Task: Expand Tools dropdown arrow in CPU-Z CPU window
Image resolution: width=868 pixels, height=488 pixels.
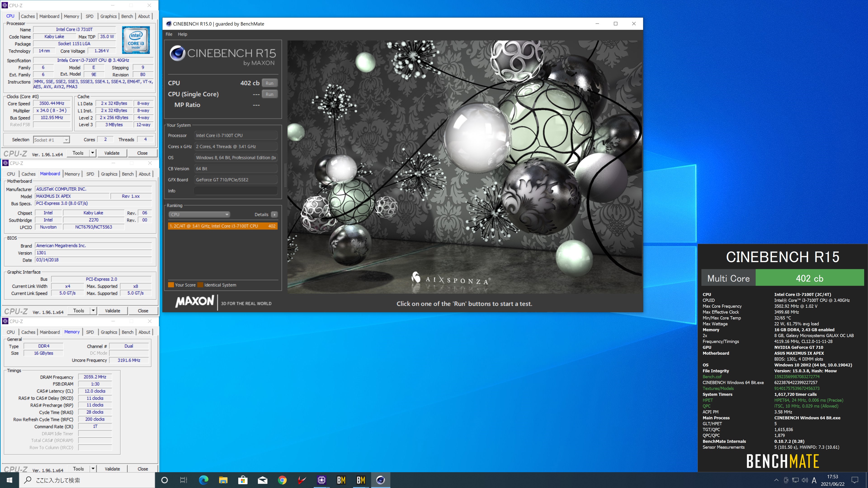Action: [93, 153]
